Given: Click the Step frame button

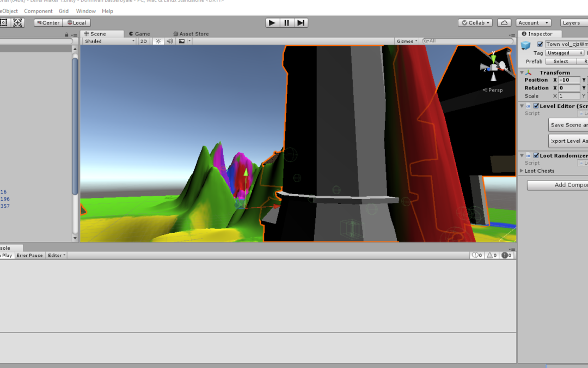Looking at the screenshot, I should pos(301,23).
